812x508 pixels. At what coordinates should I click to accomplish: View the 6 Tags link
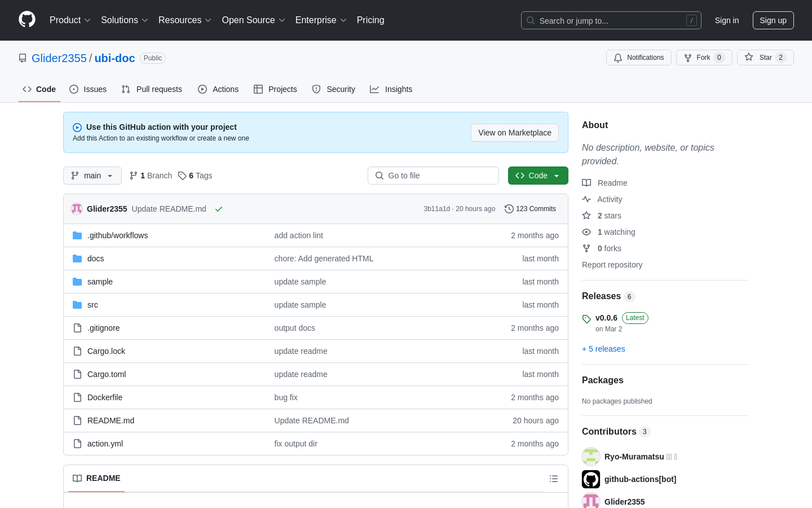coord(195,176)
